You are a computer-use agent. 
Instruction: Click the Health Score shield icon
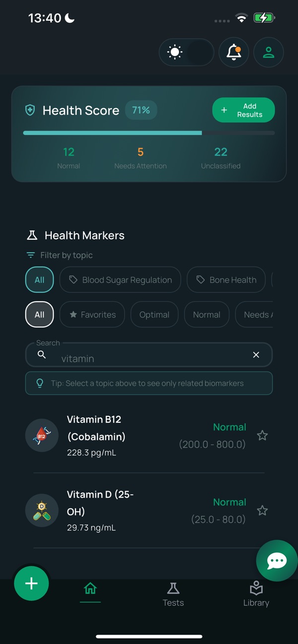(30, 110)
